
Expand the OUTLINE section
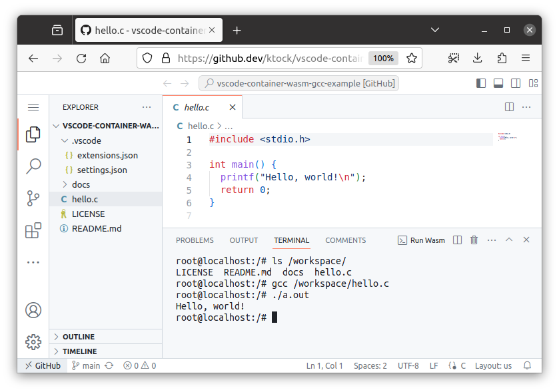(78, 336)
